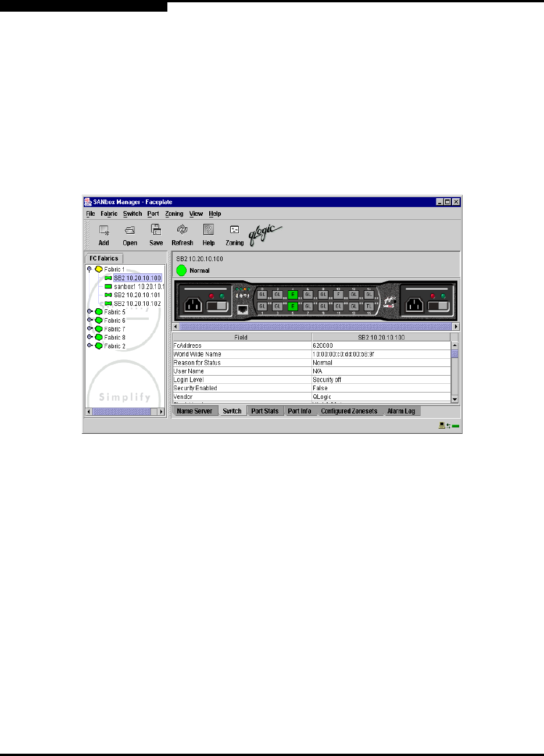Select GL port 13 on the faceplate
Viewport: 544px width, 756px height.
coord(354,306)
